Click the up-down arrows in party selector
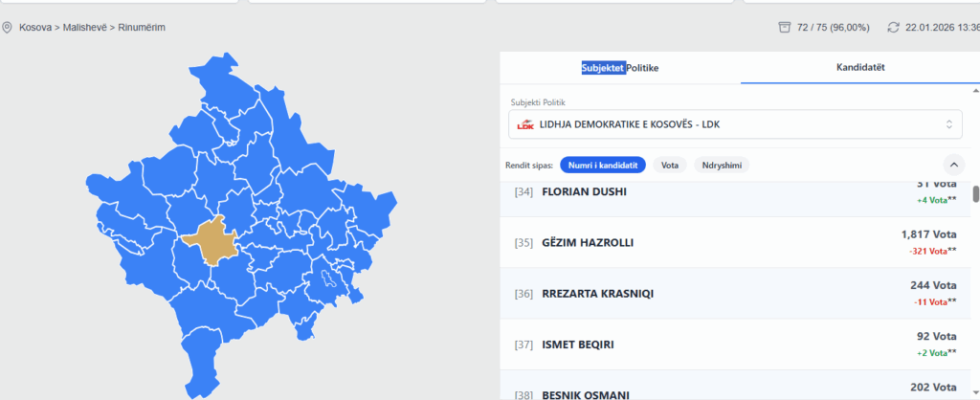This screenshot has height=400, width=980. (x=949, y=124)
